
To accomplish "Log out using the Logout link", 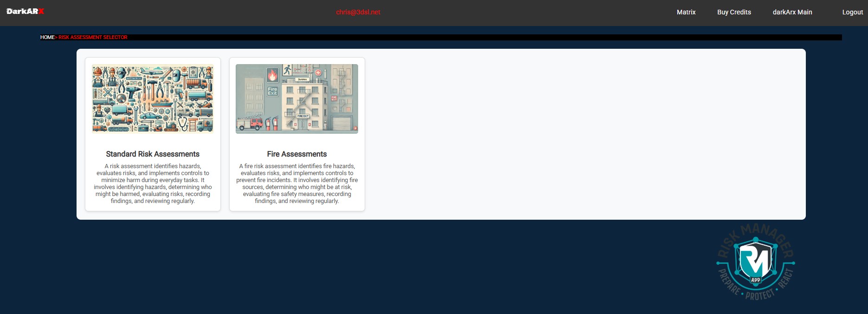I will click(852, 12).
